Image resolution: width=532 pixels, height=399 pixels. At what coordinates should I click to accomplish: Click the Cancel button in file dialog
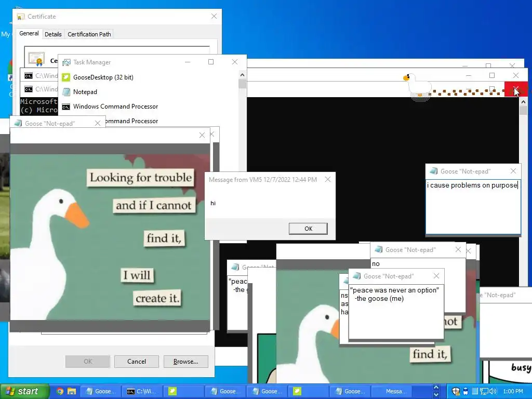point(137,362)
